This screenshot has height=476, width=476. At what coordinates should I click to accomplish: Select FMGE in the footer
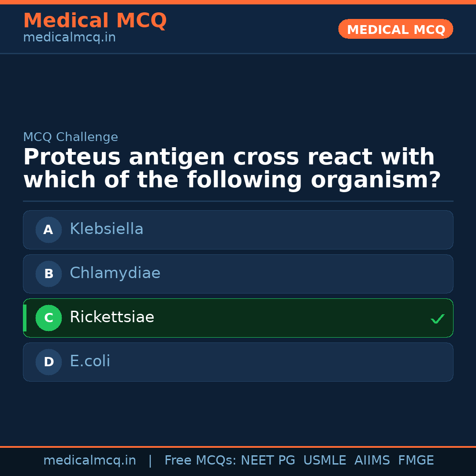(416, 461)
